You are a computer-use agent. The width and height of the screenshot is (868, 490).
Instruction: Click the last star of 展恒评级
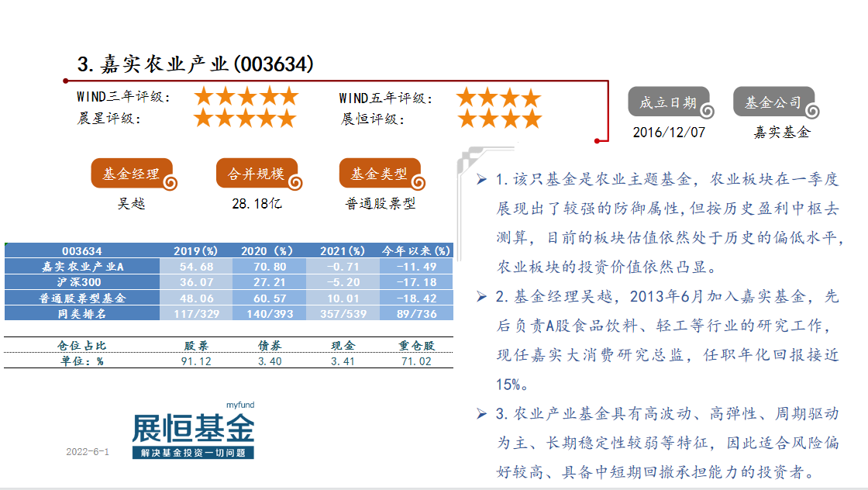[x=532, y=119]
